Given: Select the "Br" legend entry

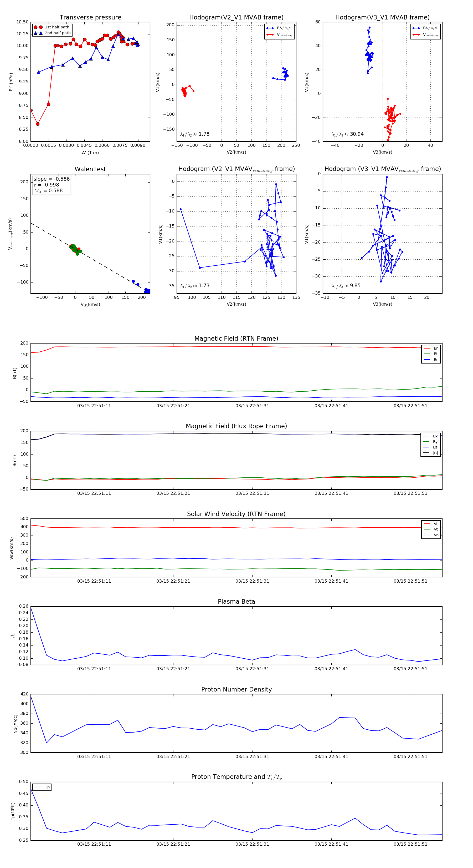Looking at the screenshot, I should [431, 349].
